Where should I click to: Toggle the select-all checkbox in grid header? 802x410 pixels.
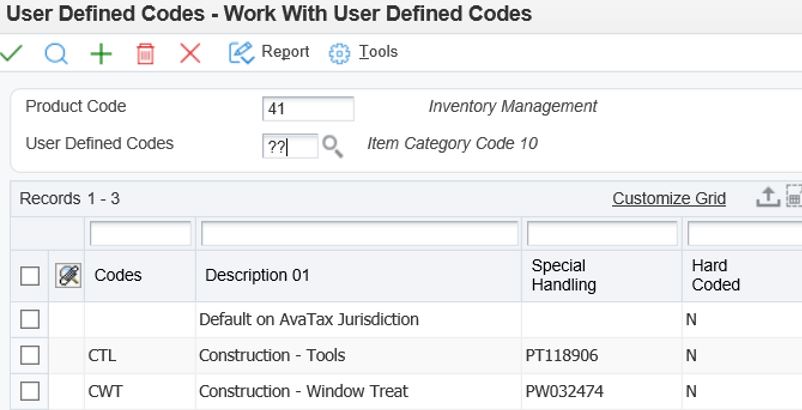[x=30, y=276]
